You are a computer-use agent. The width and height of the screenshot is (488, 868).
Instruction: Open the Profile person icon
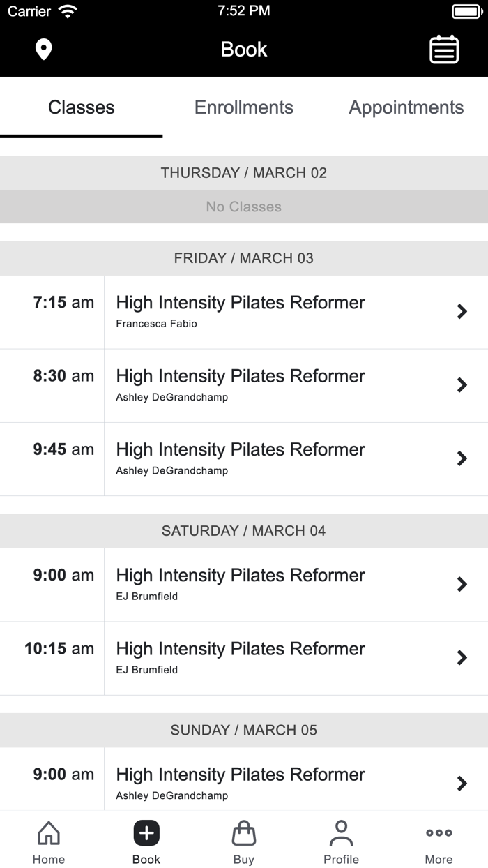point(341,833)
